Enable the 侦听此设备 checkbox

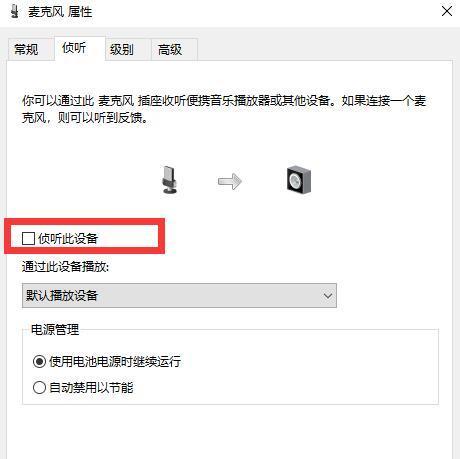(x=28, y=238)
